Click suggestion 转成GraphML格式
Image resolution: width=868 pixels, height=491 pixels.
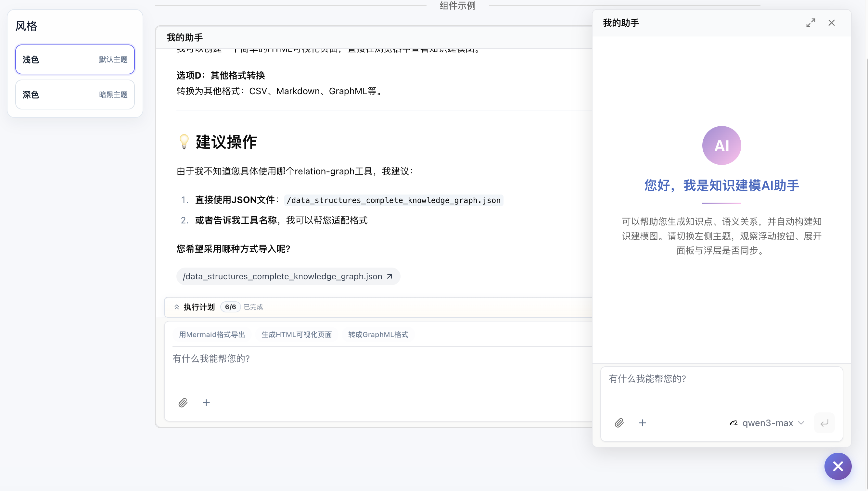[378, 334]
